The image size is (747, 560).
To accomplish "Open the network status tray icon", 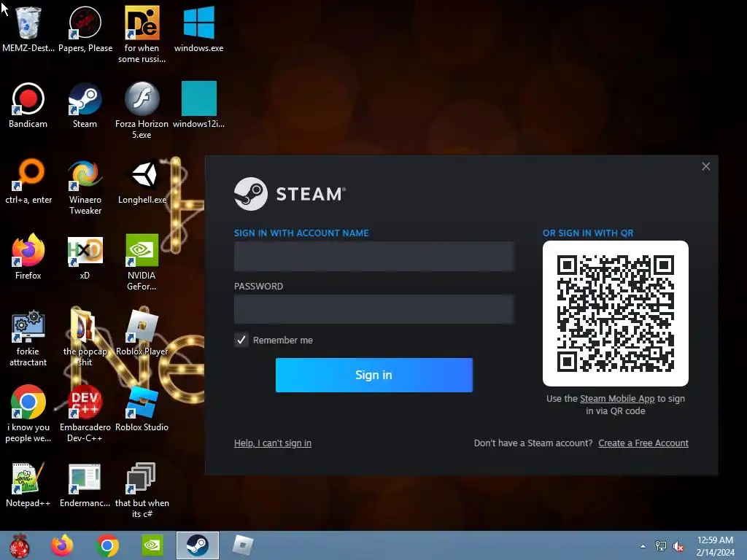I will (661, 546).
